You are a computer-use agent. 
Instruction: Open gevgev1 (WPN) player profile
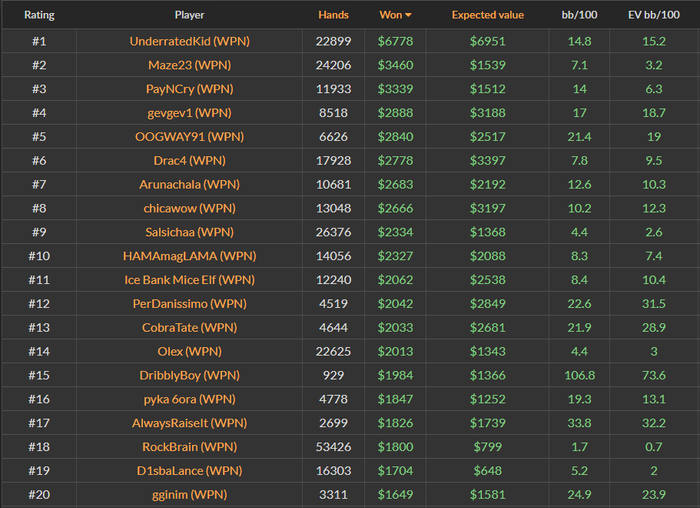point(189,113)
